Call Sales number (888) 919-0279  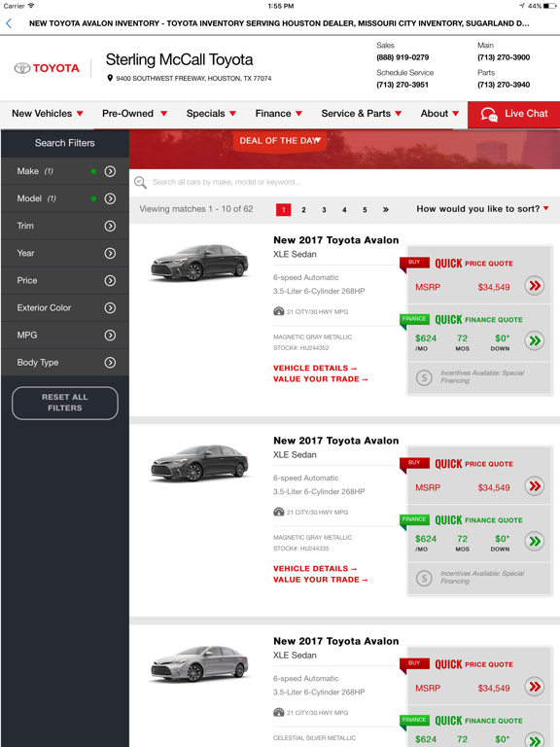(402, 57)
